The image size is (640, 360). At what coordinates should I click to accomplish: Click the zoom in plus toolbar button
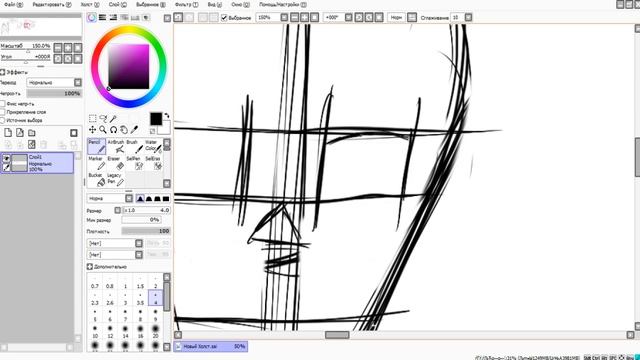click(x=304, y=18)
